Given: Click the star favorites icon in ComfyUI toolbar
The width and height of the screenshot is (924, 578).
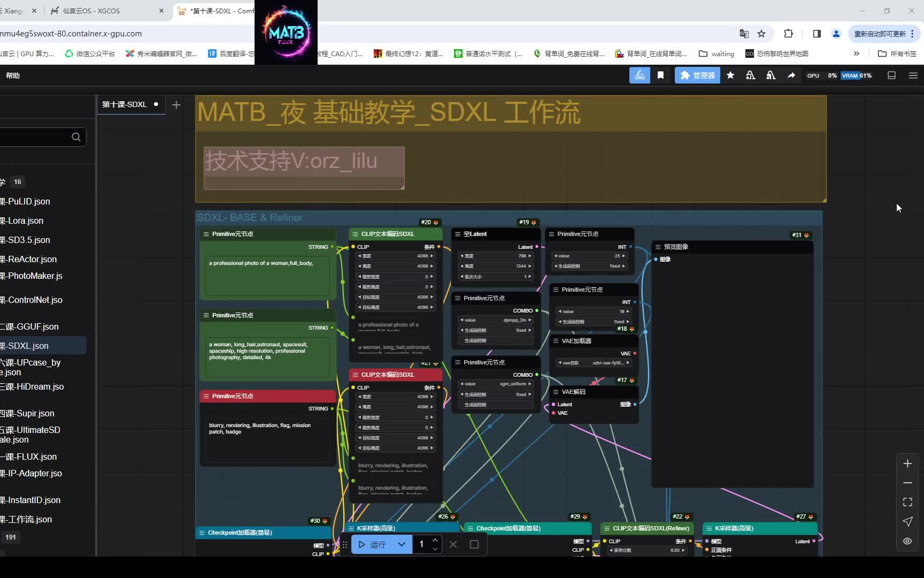Looking at the screenshot, I should point(730,75).
